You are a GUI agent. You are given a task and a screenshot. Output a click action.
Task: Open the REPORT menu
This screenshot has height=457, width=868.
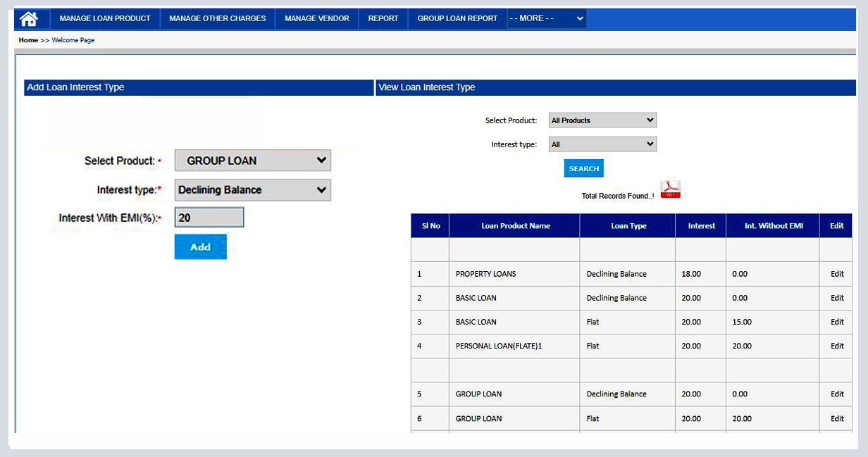(383, 18)
